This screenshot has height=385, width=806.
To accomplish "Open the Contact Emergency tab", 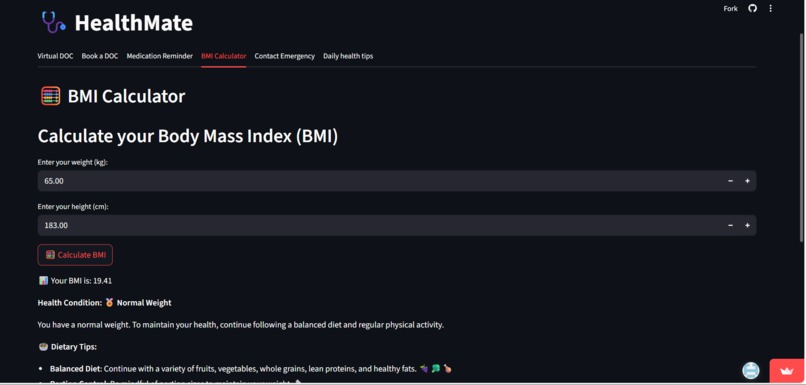I will click(284, 56).
